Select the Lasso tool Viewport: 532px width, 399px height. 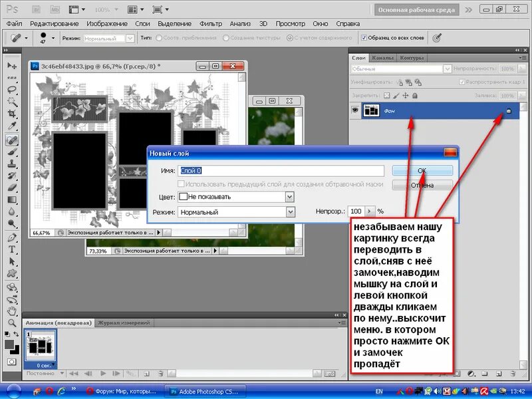tap(12, 90)
